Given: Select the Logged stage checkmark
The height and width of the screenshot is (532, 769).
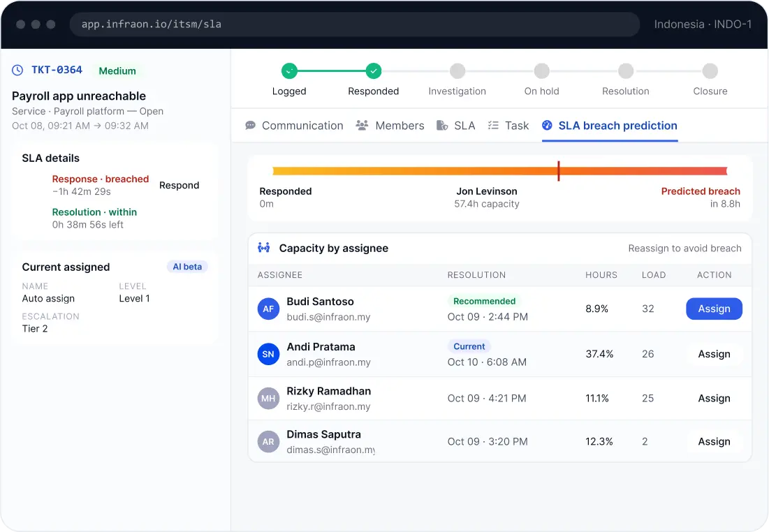Looking at the screenshot, I should pyautogui.click(x=289, y=71).
